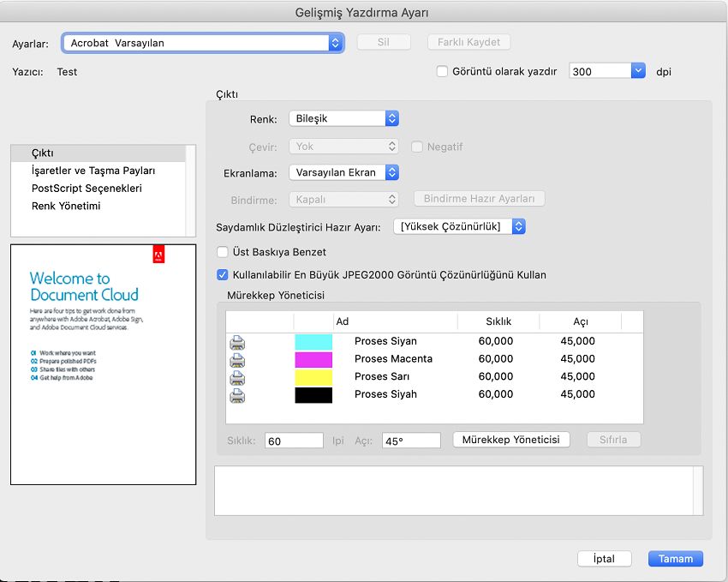Click the Açı column header
The image size is (728, 582).
(581, 321)
